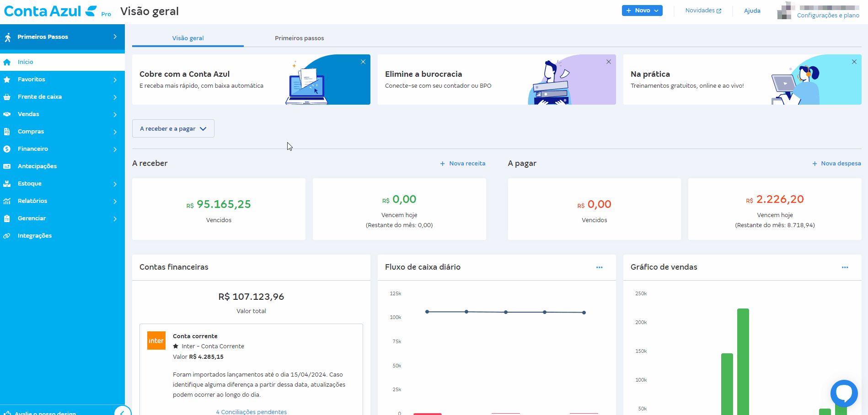Open the A receber Vencem hoje card
Viewport: 868px width, 415px height.
point(399,209)
